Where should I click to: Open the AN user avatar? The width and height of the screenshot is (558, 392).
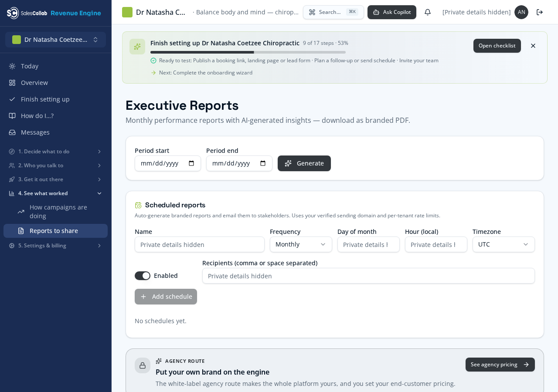[x=521, y=12]
